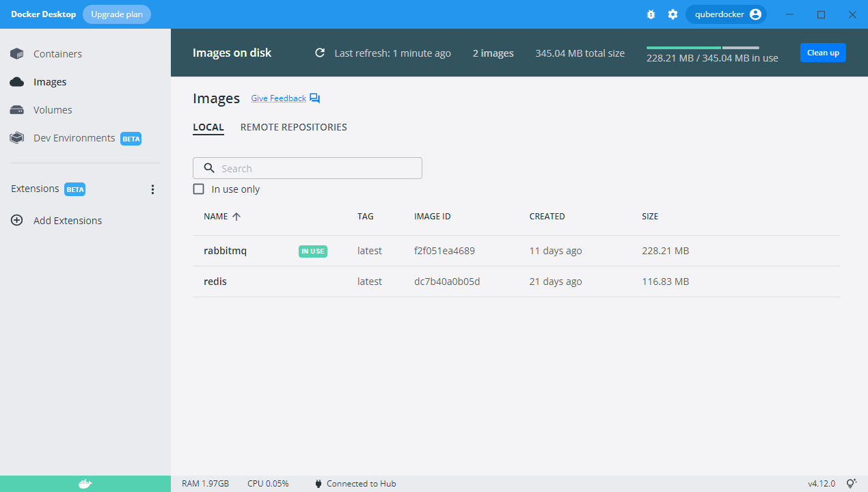Go to Containers in the sidebar
The height and width of the screenshot is (492, 868).
tap(57, 54)
